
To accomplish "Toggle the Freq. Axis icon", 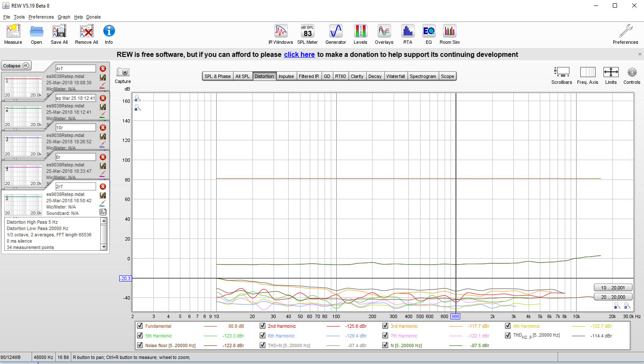I will click(x=588, y=72).
